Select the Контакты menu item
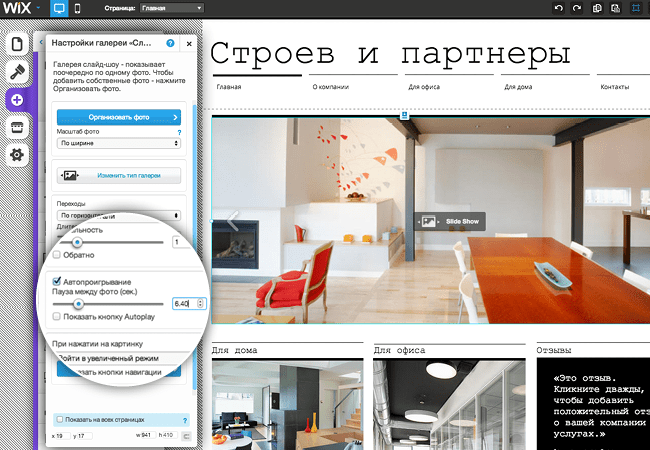This screenshot has height=450, width=650. [615, 87]
